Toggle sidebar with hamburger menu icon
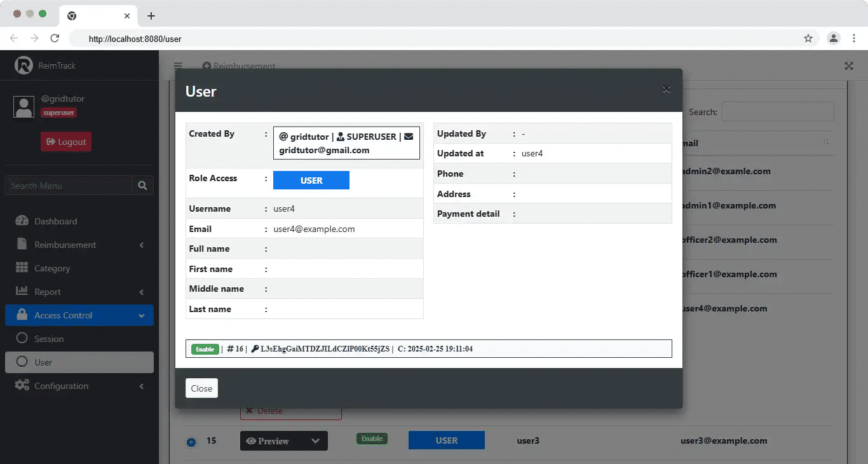868x464 pixels. click(178, 66)
